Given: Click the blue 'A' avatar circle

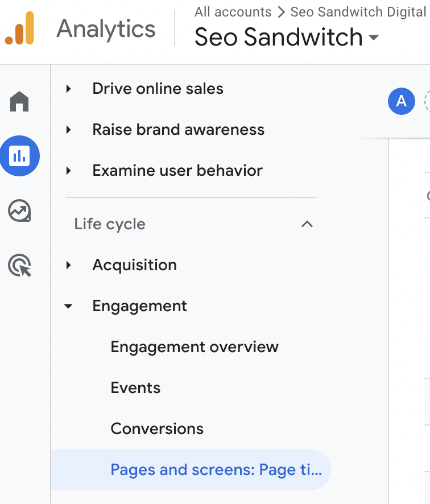Looking at the screenshot, I should click(x=401, y=101).
